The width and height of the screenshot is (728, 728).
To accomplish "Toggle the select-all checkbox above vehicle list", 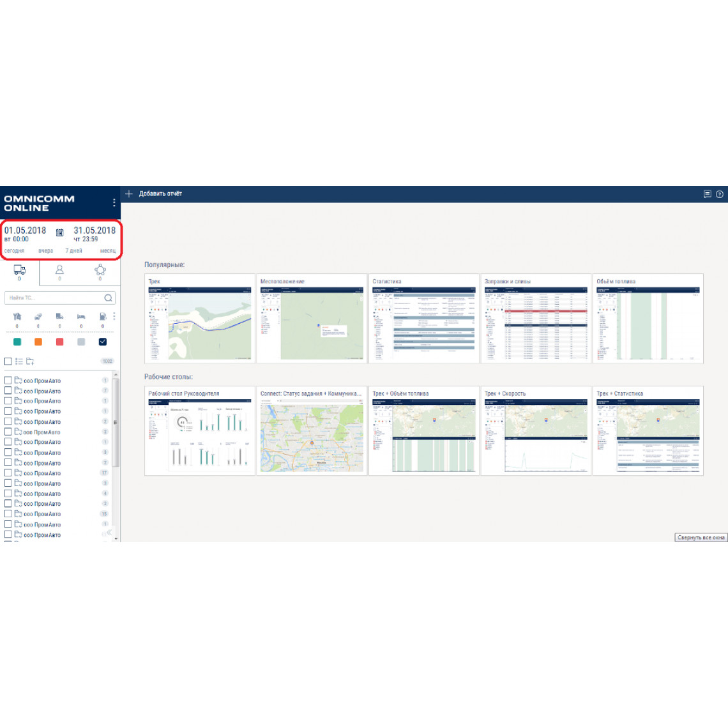I will [x=8, y=361].
